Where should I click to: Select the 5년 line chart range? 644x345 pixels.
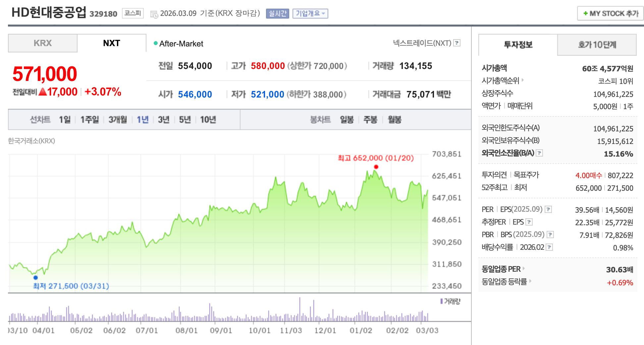pyautogui.click(x=185, y=119)
